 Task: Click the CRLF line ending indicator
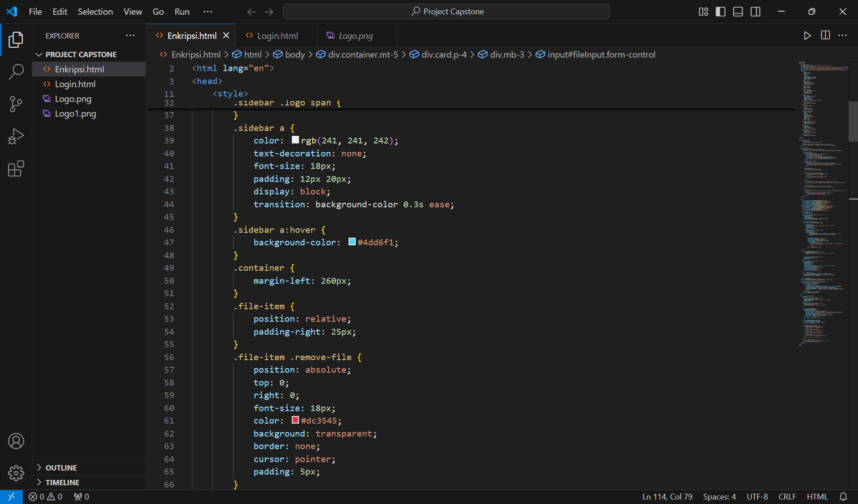click(787, 496)
